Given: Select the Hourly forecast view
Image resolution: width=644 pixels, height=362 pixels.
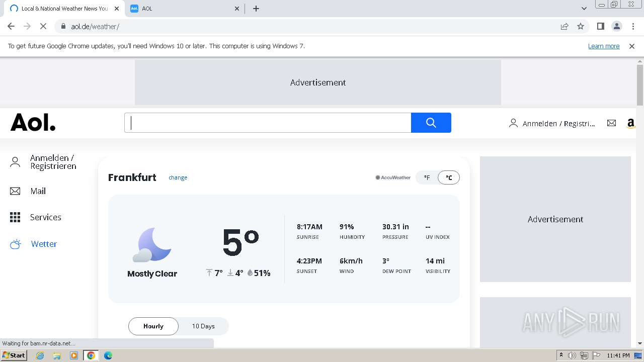Looking at the screenshot, I should (x=153, y=326).
